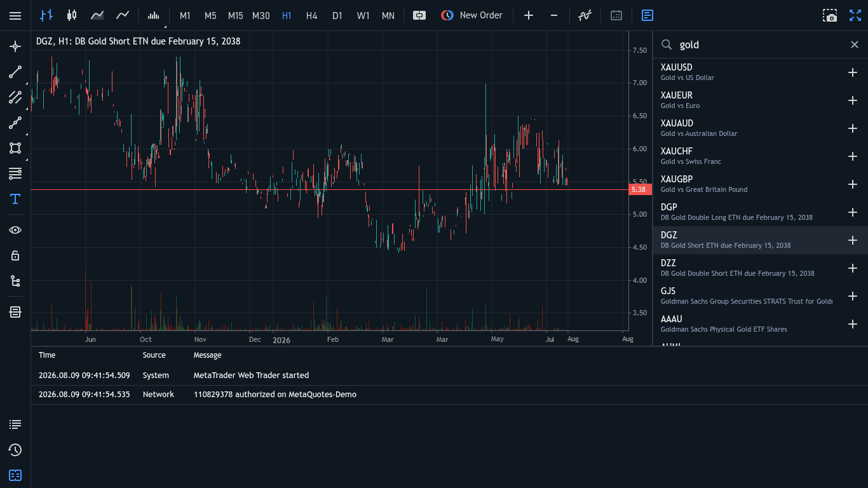868x488 pixels.
Task: Add DGP symbol with plus
Action: (x=853, y=212)
